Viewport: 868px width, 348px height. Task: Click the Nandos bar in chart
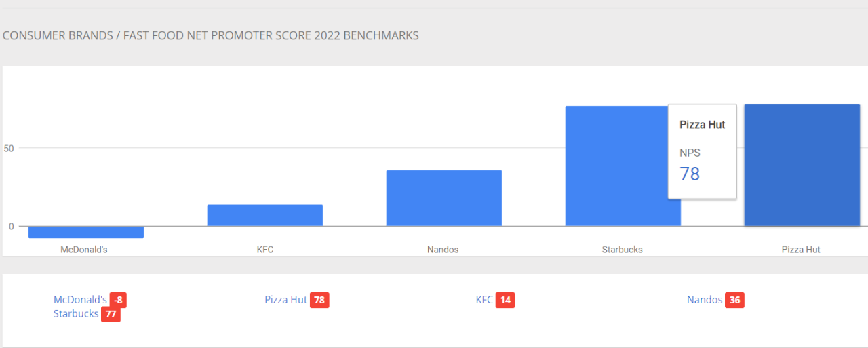tap(444, 198)
